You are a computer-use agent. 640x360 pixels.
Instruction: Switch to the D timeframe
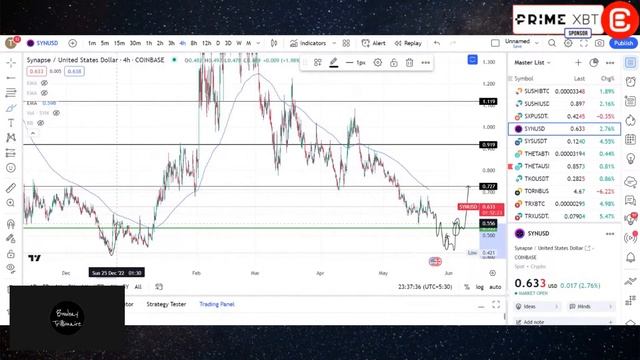click(x=218, y=43)
